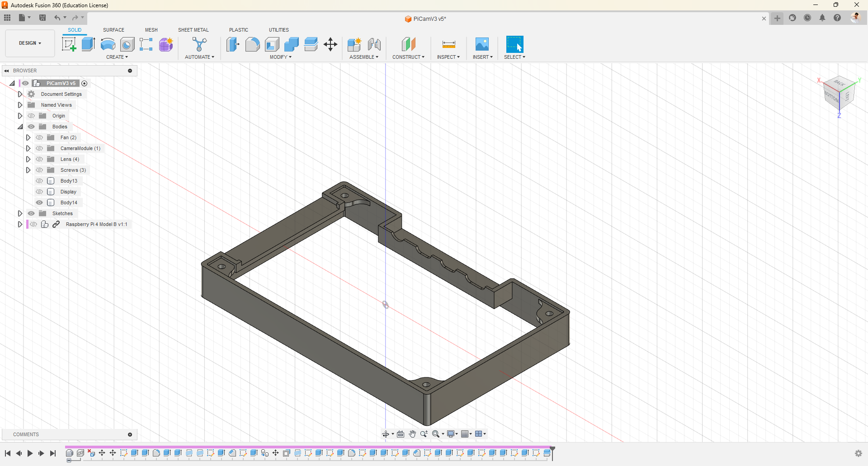868x466 pixels.
Task: Expand the Named Views folder
Action: (20, 105)
